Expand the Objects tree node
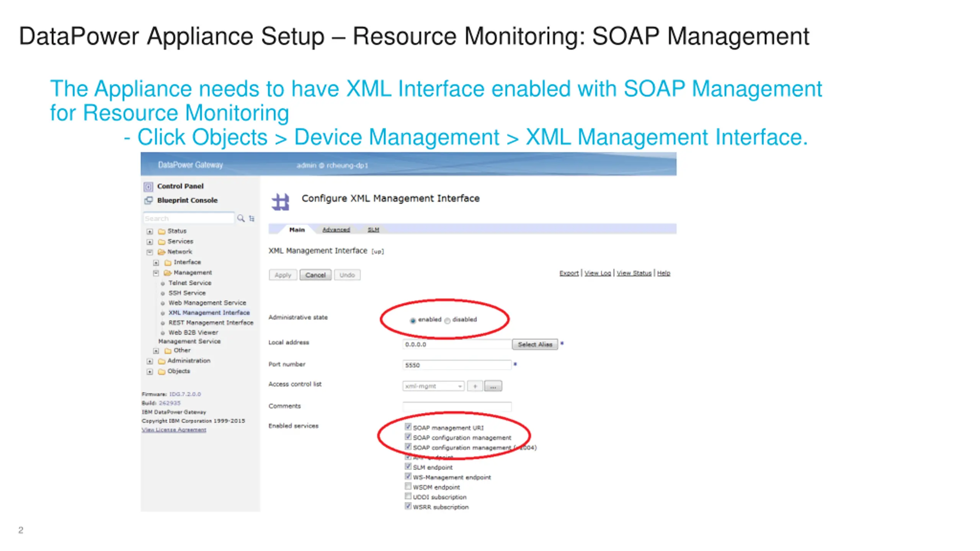The height and width of the screenshot is (551, 980). tap(150, 372)
